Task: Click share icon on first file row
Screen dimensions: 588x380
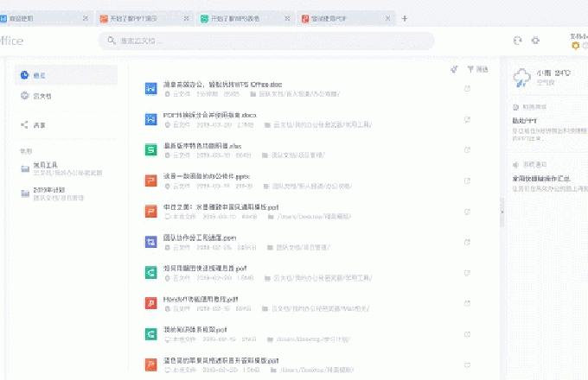Action: click(468, 88)
